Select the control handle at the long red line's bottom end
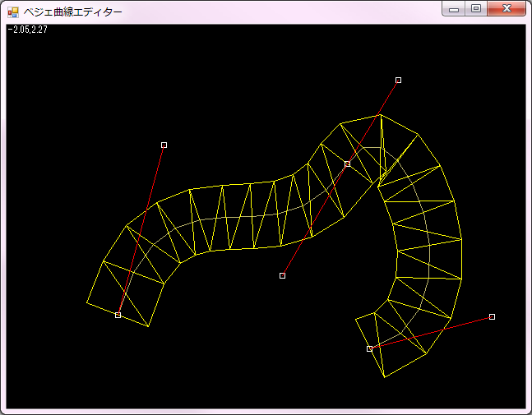532x415 pixels. 282,275
